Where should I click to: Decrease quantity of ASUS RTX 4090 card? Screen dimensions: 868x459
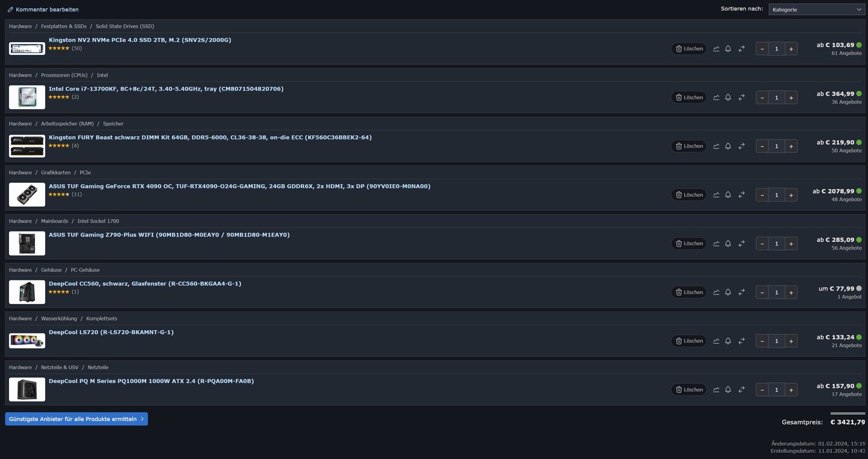[762, 195]
